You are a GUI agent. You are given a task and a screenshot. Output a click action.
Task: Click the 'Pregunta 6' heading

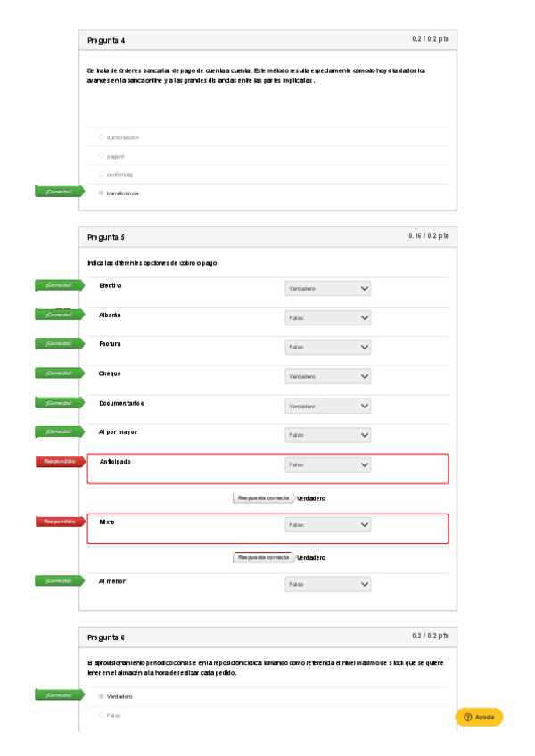[x=106, y=637]
